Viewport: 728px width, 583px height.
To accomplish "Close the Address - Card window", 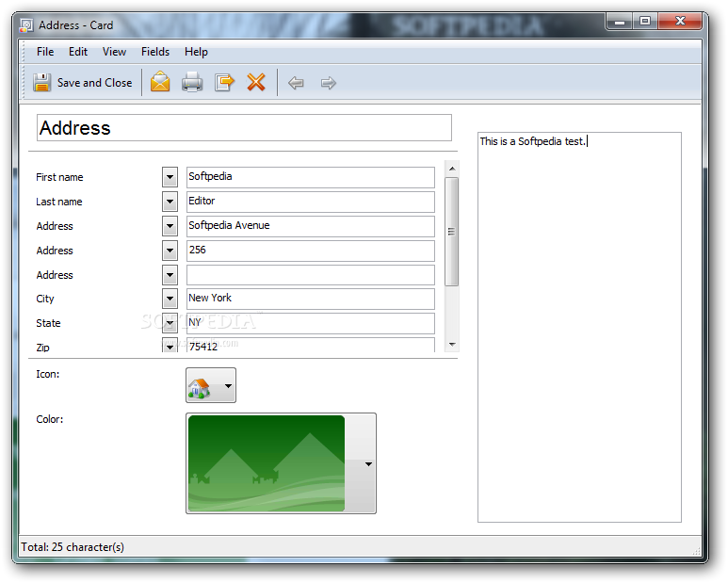I will tap(680, 22).
